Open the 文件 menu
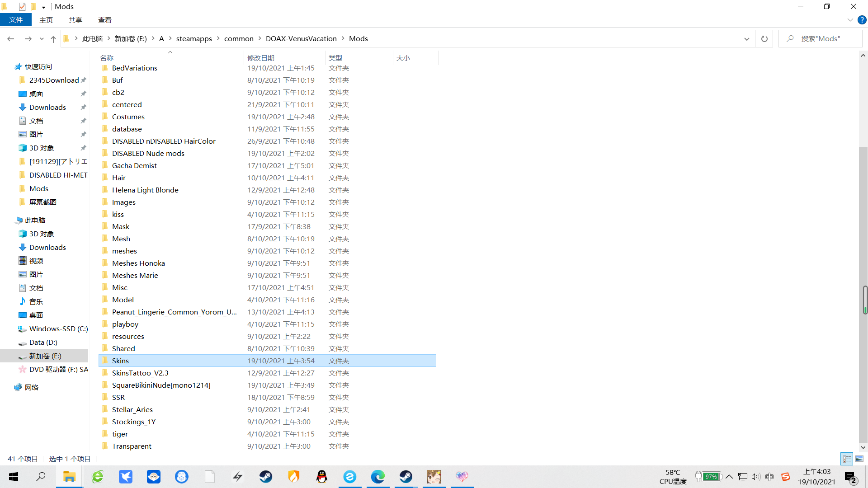The image size is (868, 488). [16, 20]
